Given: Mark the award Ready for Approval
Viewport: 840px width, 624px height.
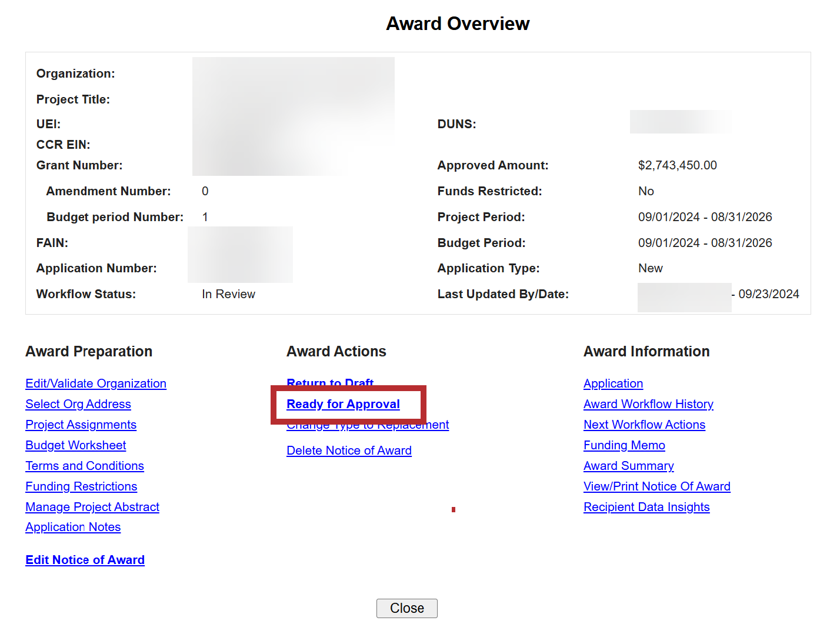Looking at the screenshot, I should pyautogui.click(x=343, y=404).
